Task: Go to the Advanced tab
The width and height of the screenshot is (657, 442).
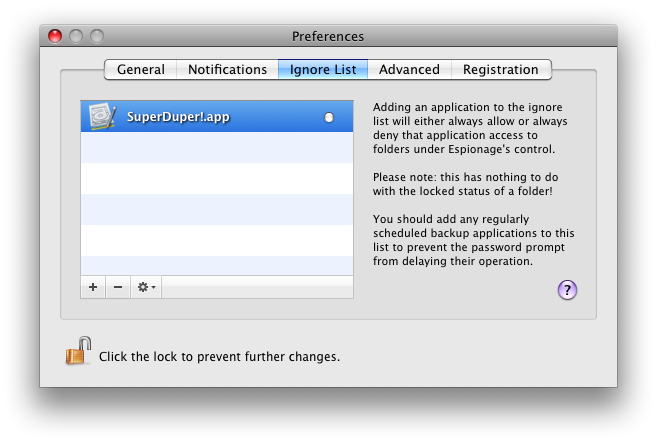Action: pyautogui.click(x=409, y=69)
